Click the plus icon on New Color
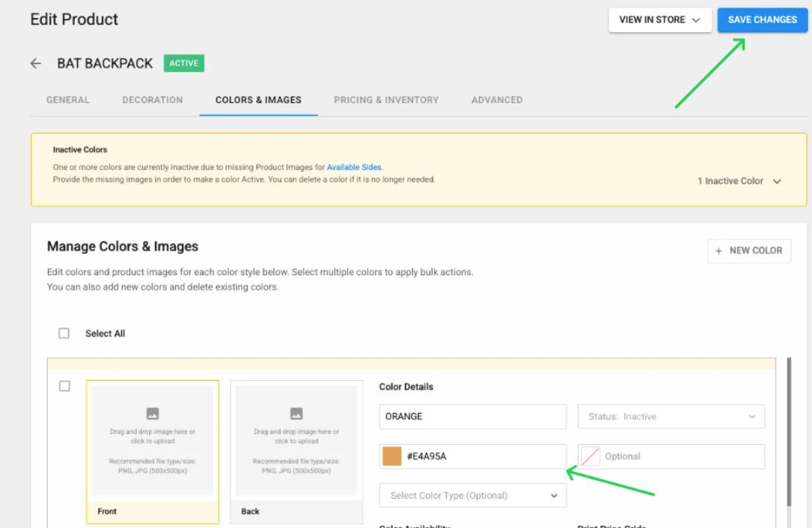Screen dimensions: 812x528 coord(719,251)
